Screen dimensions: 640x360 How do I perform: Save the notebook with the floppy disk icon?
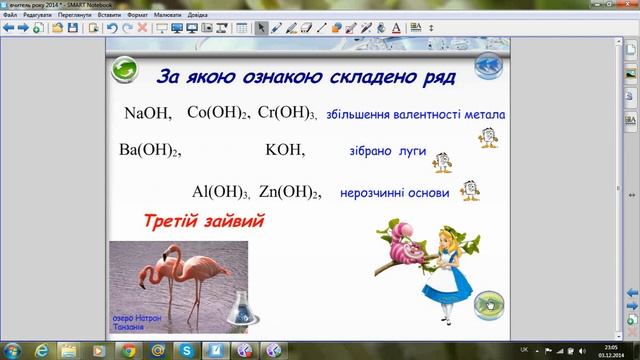tap(73, 28)
